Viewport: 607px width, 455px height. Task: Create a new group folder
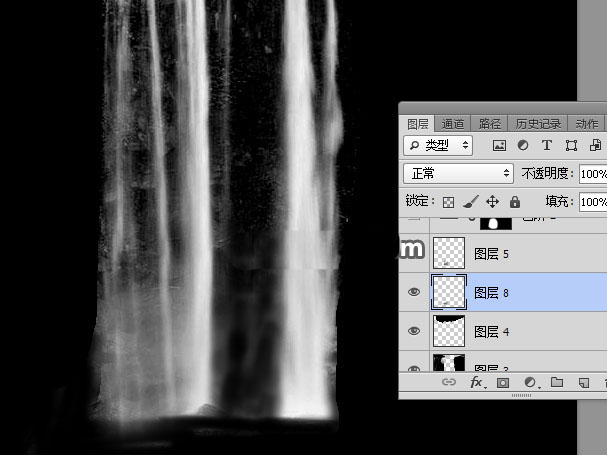(557, 383)
